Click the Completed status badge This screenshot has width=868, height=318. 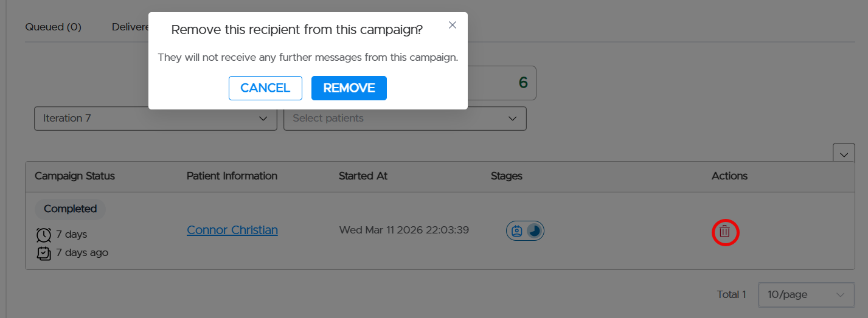[71, 209]
